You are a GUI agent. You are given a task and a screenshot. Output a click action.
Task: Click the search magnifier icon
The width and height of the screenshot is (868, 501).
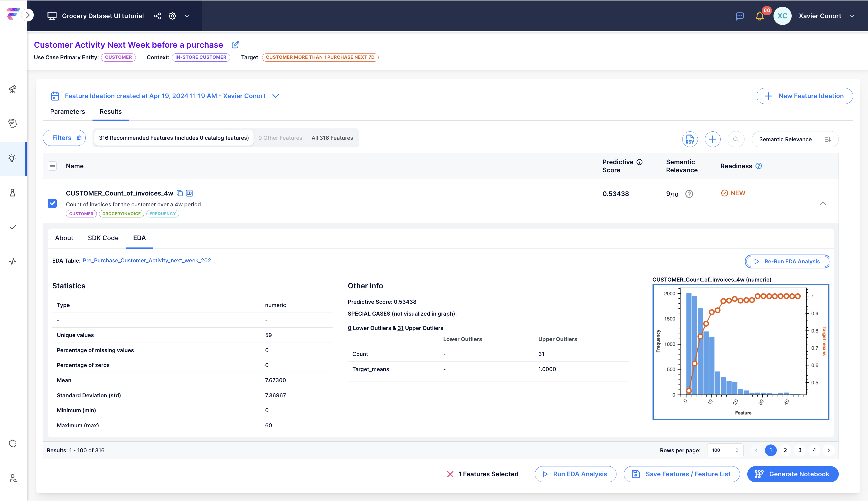(736, 139)
